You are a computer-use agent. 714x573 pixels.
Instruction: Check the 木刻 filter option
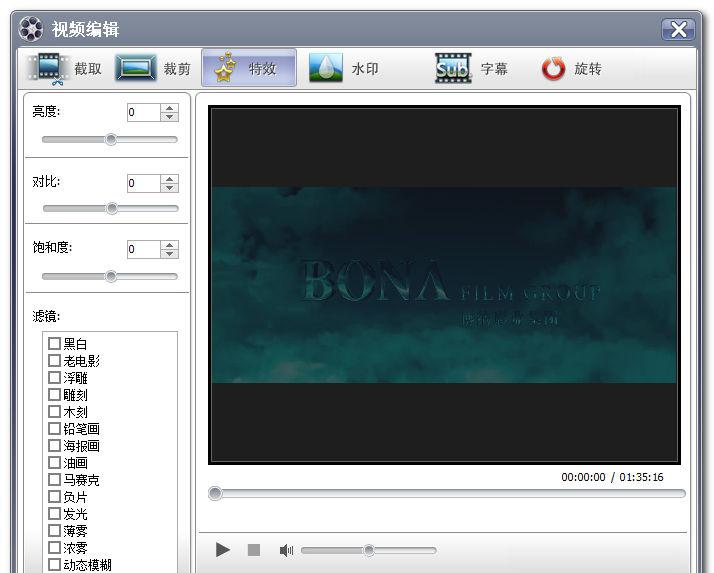pos(55,412)
